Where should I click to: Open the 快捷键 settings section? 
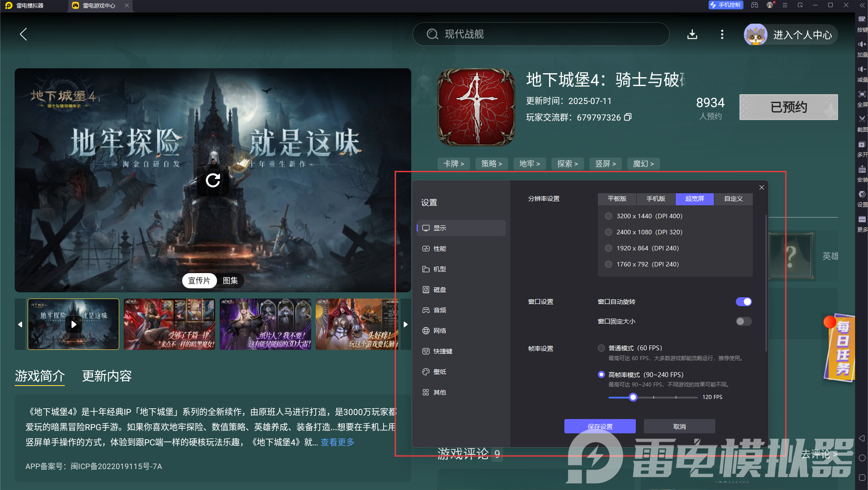pos(442,351)
